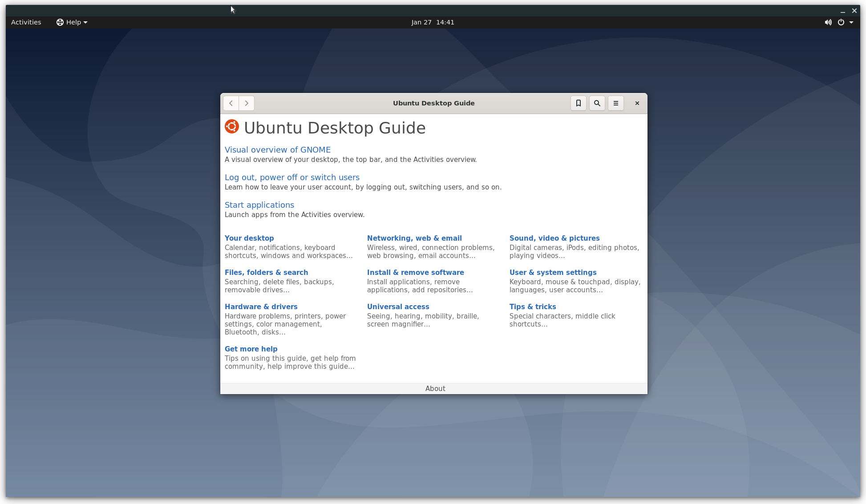Click the Ubuntu logo beside the guide title
The width and height of the screenshot is (866, 504).
(x=232, y=127)
